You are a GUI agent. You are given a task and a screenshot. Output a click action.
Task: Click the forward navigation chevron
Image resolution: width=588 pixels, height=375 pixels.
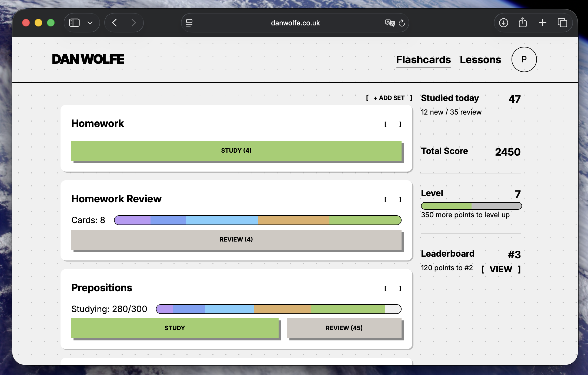(134, 23)
